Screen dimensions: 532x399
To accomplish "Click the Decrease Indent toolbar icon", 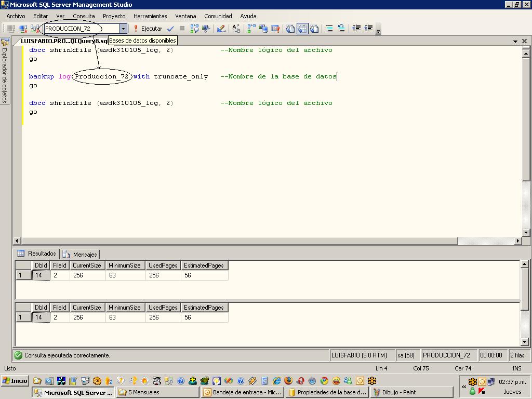I will [356, 29].
